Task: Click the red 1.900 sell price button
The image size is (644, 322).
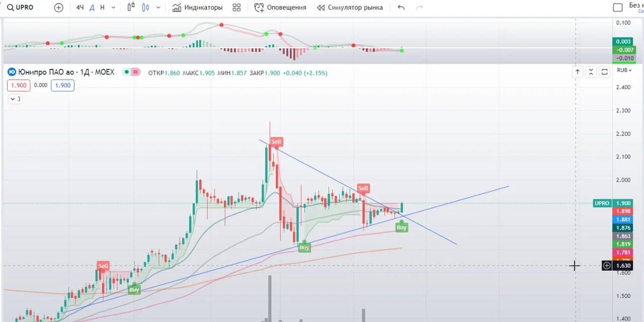Action: (19, 86)
